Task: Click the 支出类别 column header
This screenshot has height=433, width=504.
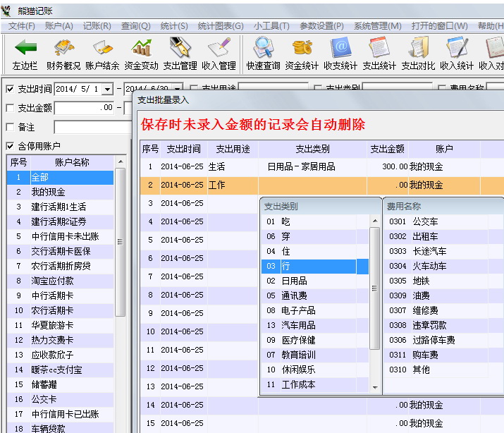Action: 312,150
